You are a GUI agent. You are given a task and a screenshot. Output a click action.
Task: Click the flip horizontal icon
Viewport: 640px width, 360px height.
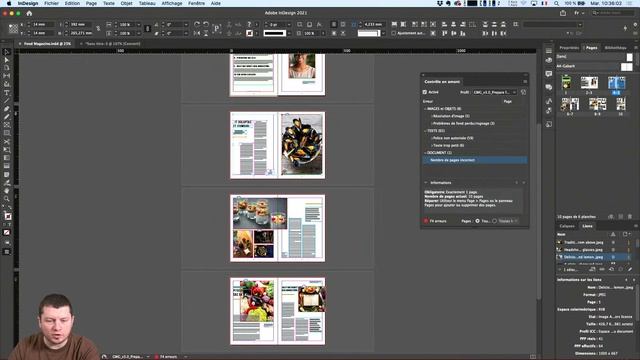pyautogui.click(x=197, y=33)
